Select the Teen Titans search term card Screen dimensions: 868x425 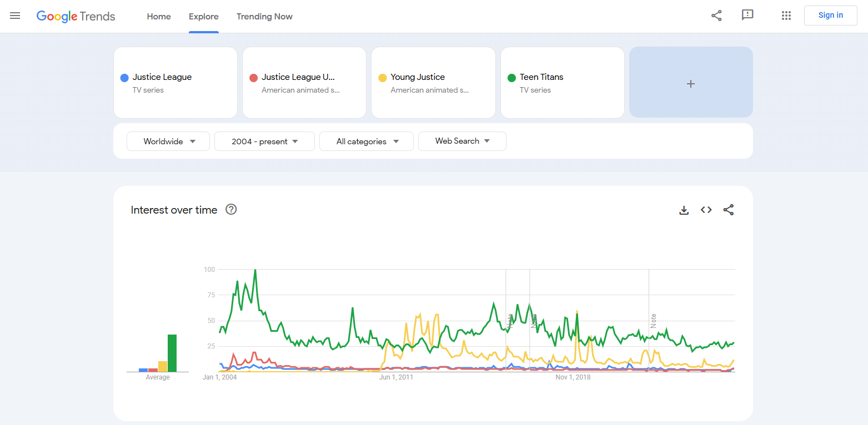coord(562,83)
